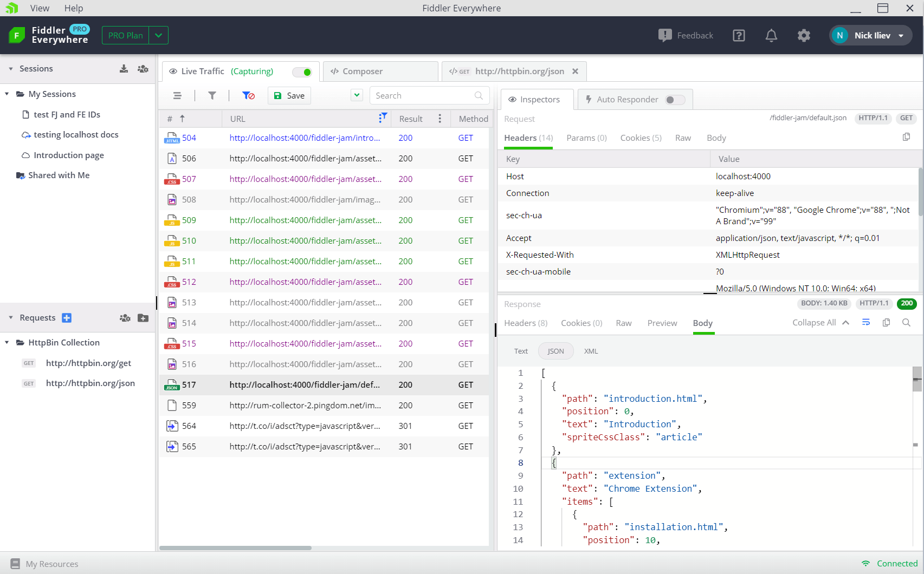Screen dimensions: 924x574
Task: Expand the PRO Plan dropdown arrow
Action: pos(158,35)
